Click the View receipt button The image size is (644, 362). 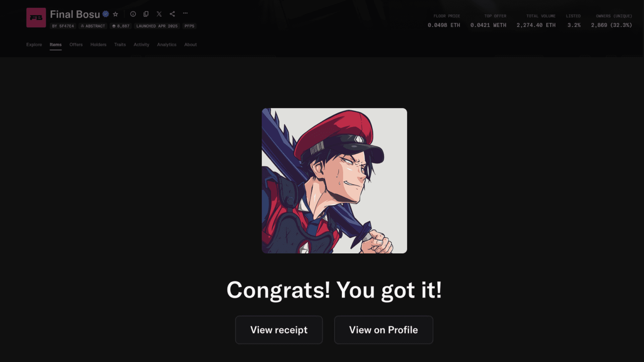point(279,330)
